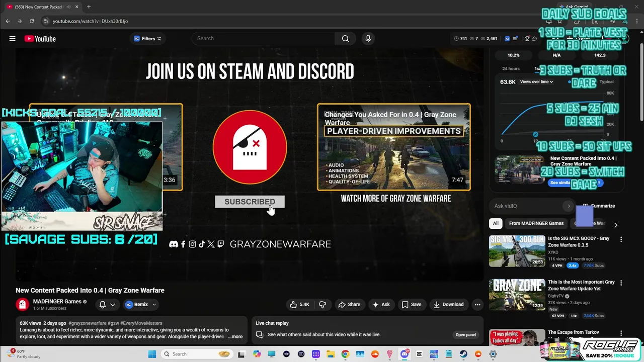Screen dimensions: 644x362
Task: Open the vidIQ blue IQ icon in the header
Action: [x=507, y=39]
